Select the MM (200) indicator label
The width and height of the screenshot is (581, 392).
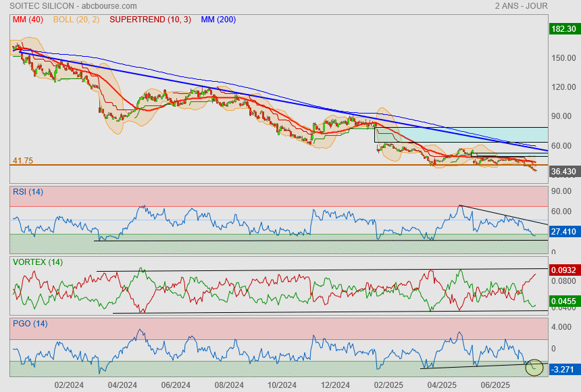(x=218, y=20)
